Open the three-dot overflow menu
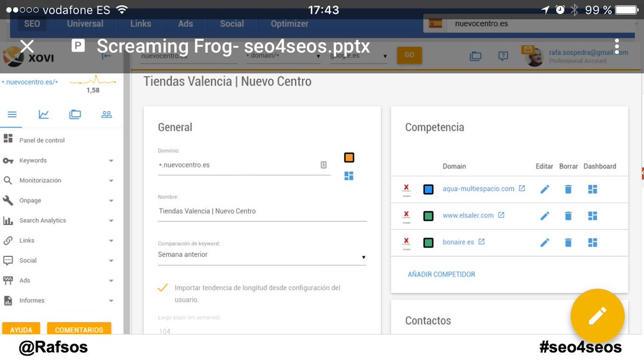Image resolution: width=644 pixels, height=362 pixels. click(x=617, y=46)
